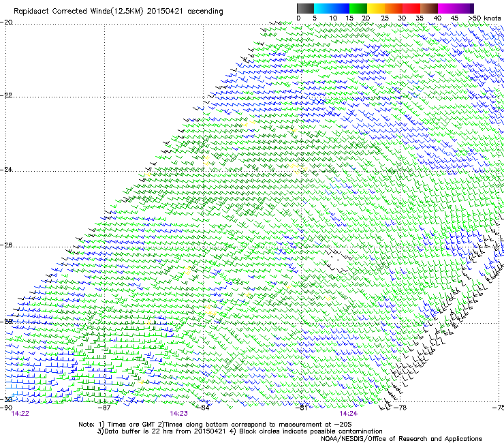
Task: Select the green 15-20 knots legend segment
Action: point(358,8)
